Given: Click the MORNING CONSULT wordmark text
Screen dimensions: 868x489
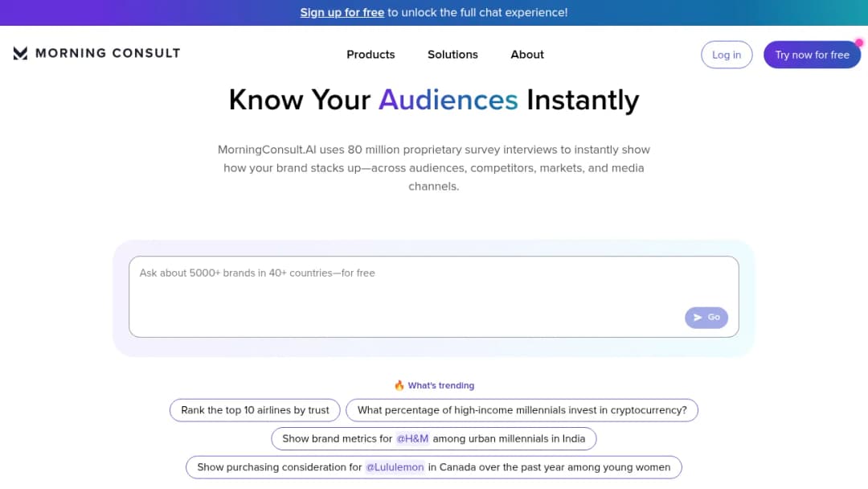Looking at the screenshot, I should [108, 53].
